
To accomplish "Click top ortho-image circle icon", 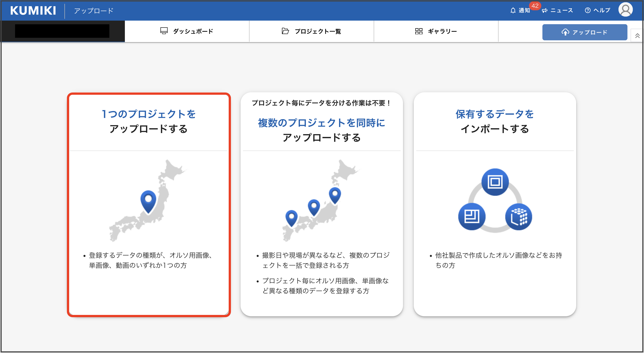I will 495,182.
